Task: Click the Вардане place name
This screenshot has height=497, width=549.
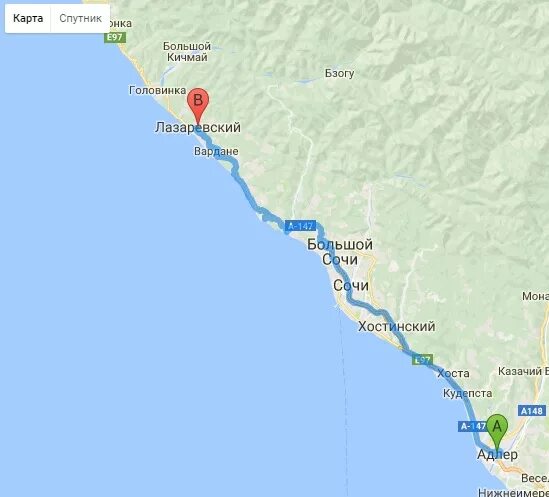Action: click(216, 151)
